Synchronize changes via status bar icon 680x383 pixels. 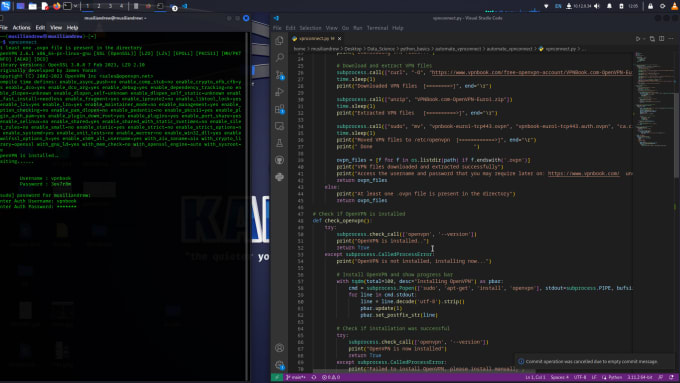tap(314, 377)
